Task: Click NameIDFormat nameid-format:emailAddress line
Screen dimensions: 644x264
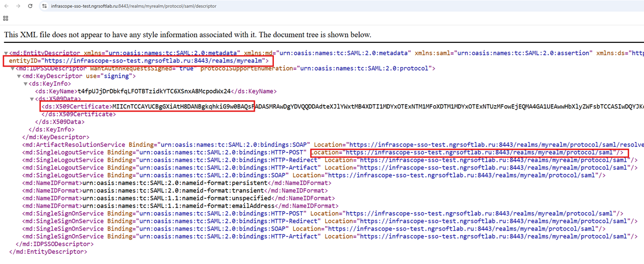Action: [179, 206]
